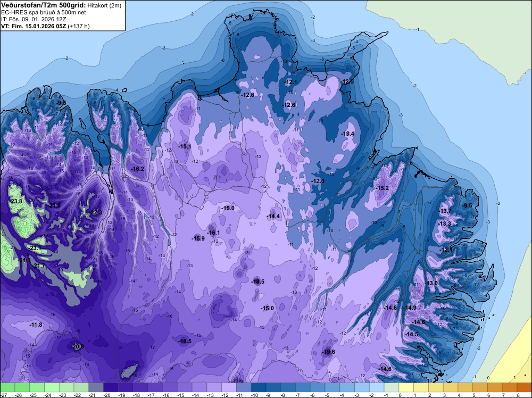Image resolution: width=532 pixels, height=398 pixels.
Task: Select the legend color swatch labeled 0
Action: pyautogui.click(x=406, y=387)
